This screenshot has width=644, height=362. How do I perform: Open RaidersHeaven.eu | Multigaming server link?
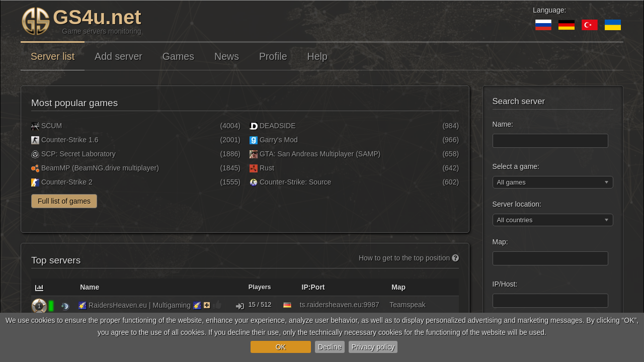click(139, 305)
